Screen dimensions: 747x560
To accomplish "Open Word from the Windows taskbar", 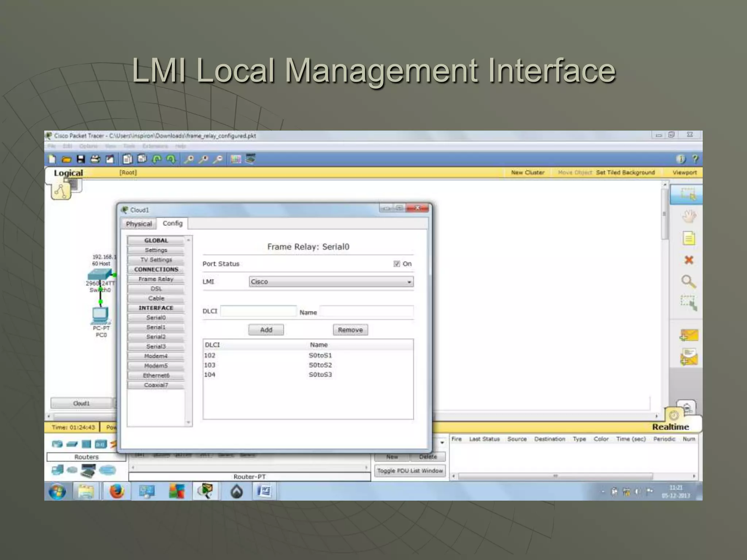I will pos(264,491).
